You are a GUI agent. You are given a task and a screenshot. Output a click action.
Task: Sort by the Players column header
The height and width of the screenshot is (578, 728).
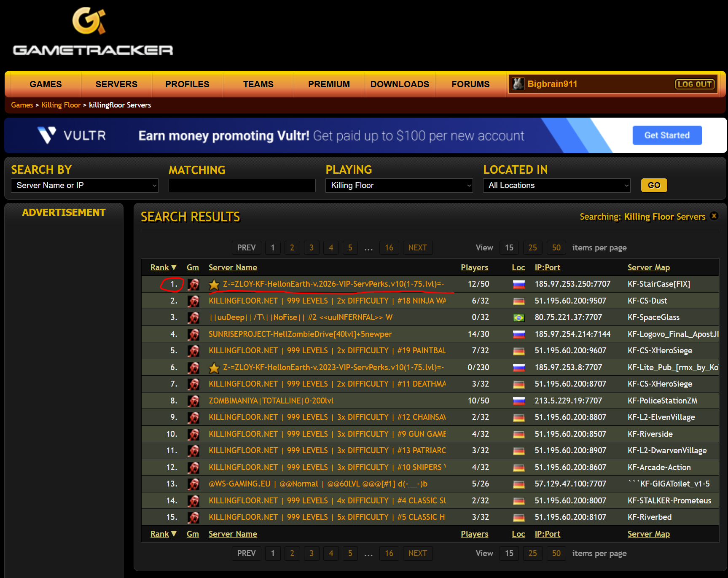[474, 267]
